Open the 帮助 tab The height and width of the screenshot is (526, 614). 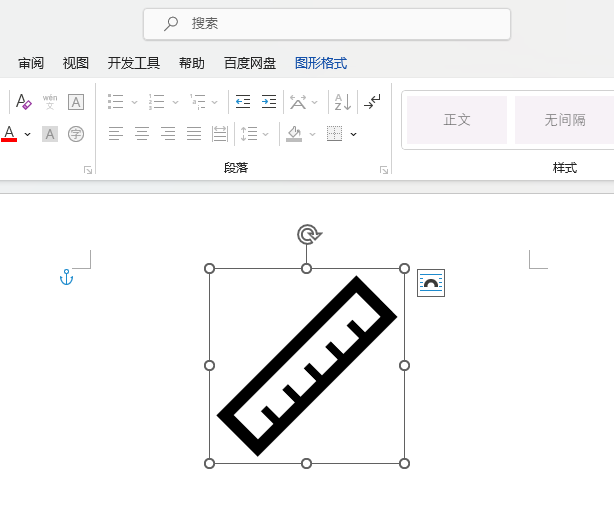point(192,63)
